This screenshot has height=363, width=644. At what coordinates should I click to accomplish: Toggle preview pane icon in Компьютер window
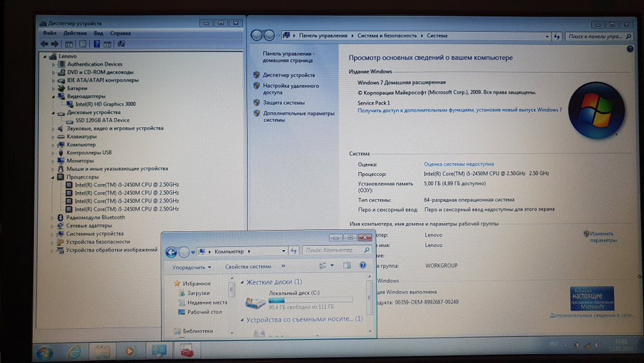point(346,266)
